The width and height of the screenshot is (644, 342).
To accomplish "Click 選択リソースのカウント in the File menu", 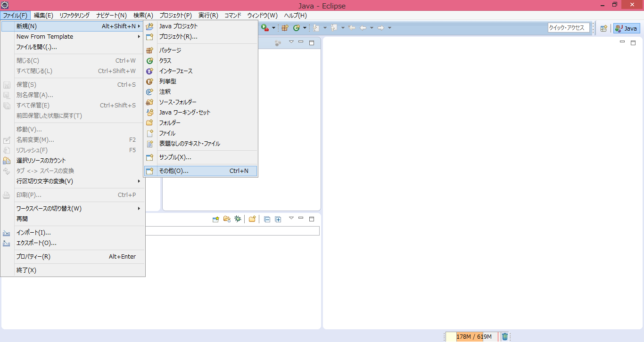I will point(73,161).
